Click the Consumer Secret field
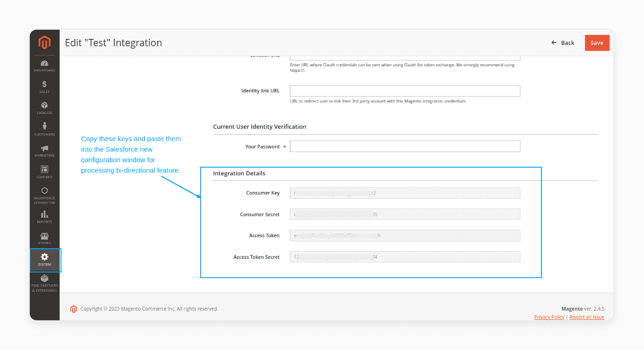This screenshot has height=350, width=644. point(405,214)
